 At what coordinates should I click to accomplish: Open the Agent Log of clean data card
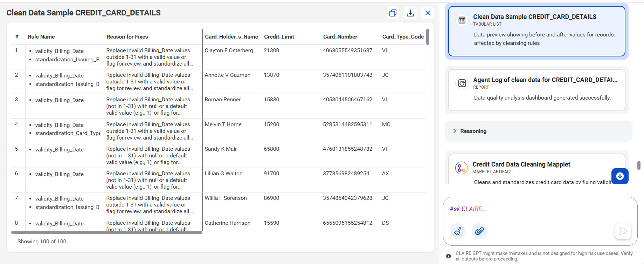pos(536,90)
